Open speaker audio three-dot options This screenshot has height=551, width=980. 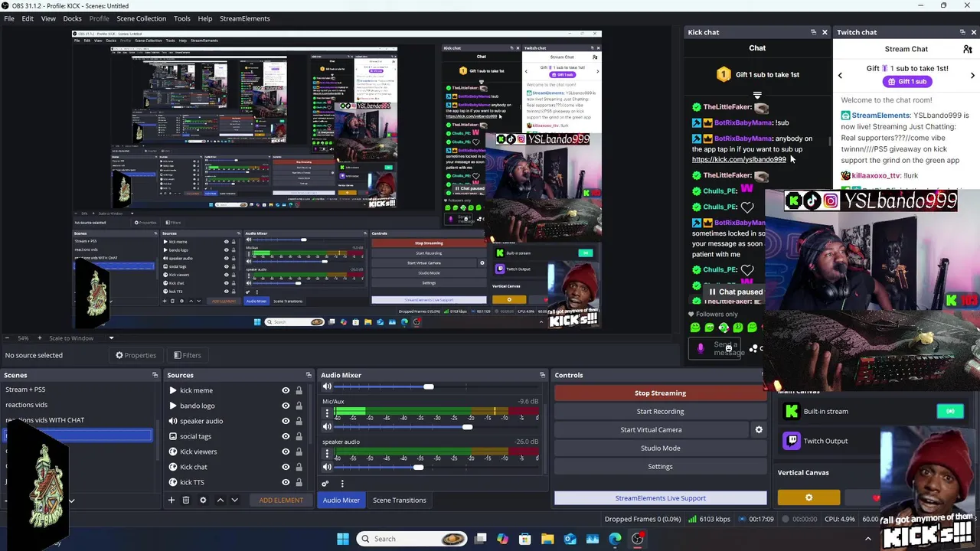coord(327,454)
